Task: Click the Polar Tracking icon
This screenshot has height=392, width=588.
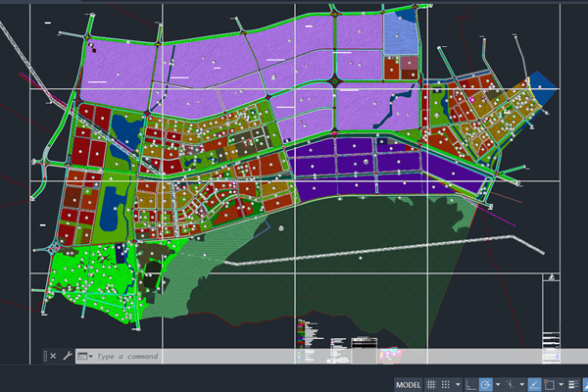Action: click(487, 384)
